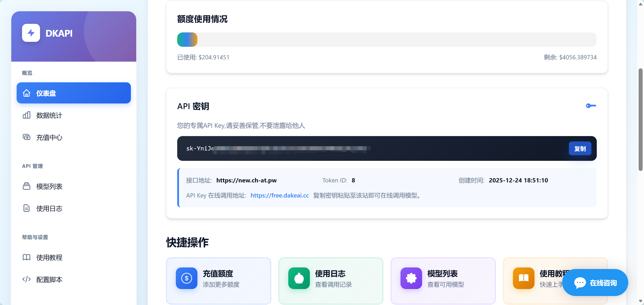This screenshot has width=644, height=305.
Task: Click the purple 模型列表 card icon
Action: click(411, 278)
